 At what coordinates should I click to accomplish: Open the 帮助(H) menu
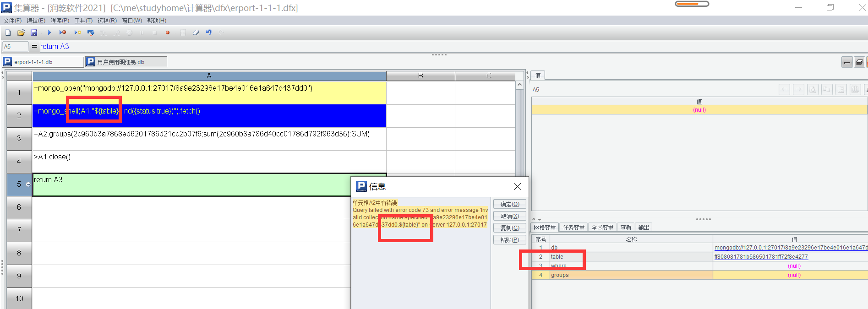[x=157, y=21]
